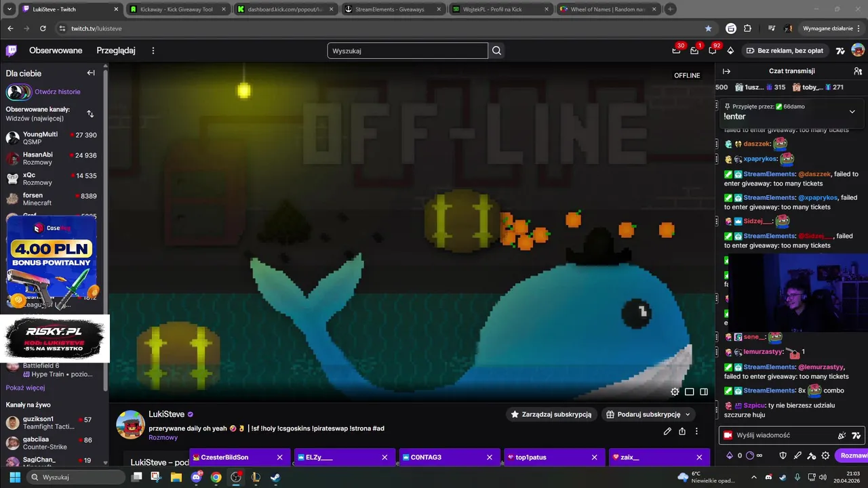Dismiss the ELZy____ notification
The image size is (868, 488).
click(384, 457)
